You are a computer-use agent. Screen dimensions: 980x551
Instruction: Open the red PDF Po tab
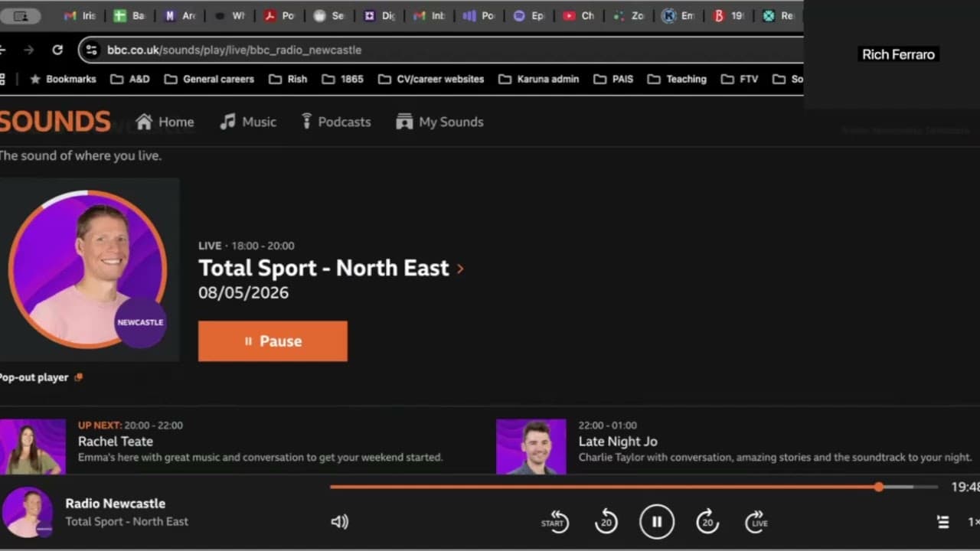tap(278, 15)
